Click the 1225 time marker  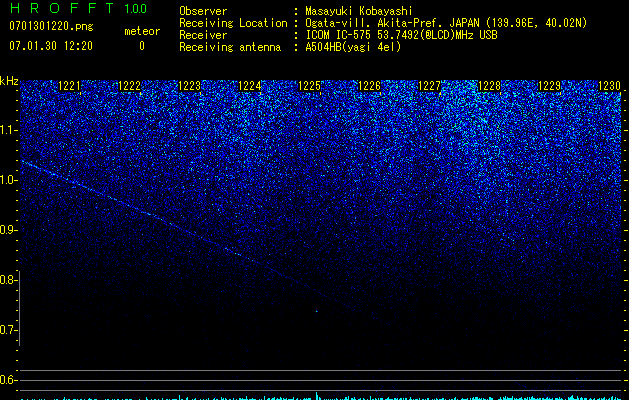[309, 86]
